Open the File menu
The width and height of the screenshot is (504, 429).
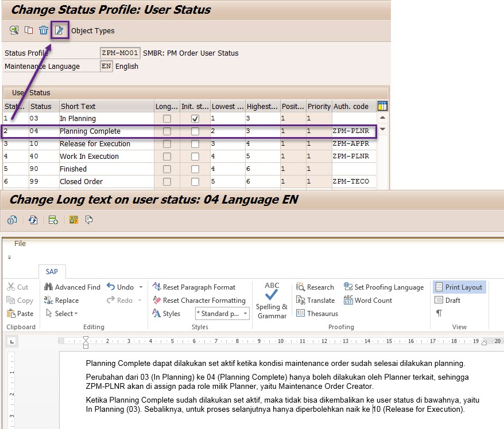tap(20, 243)
